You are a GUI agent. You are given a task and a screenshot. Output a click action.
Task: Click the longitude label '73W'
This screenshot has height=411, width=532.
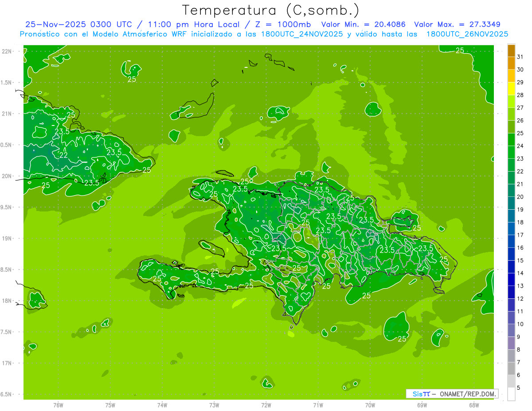tap(214, 405)
